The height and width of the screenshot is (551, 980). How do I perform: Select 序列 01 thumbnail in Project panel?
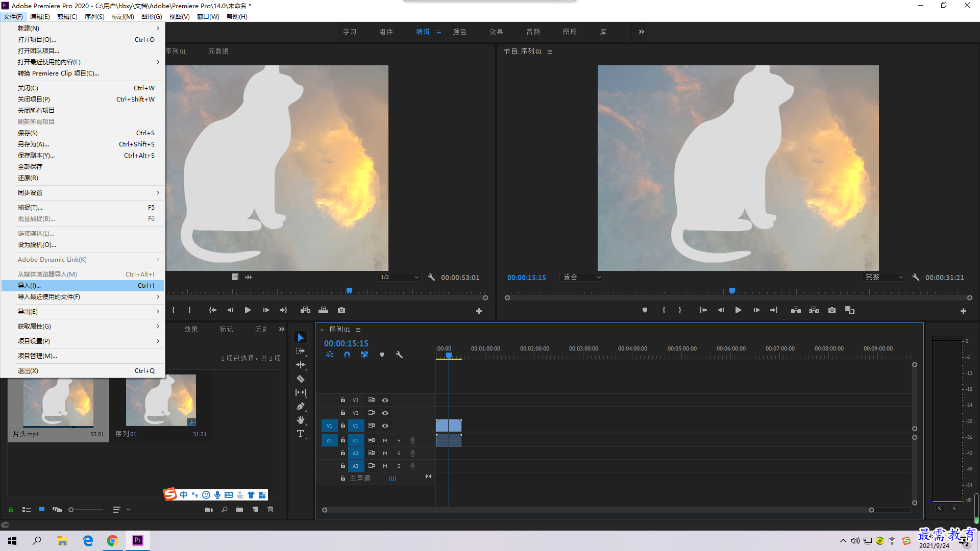pyautogui.click(x=161, y=400)
